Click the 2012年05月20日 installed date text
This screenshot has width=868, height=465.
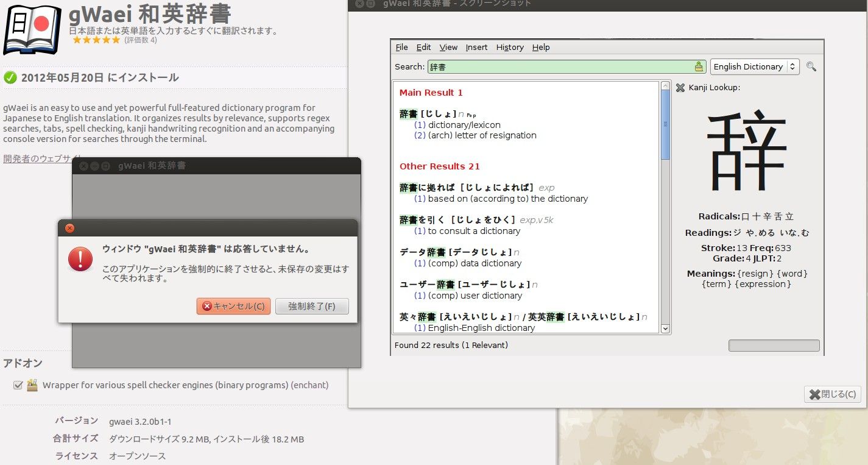coord(100,77)
